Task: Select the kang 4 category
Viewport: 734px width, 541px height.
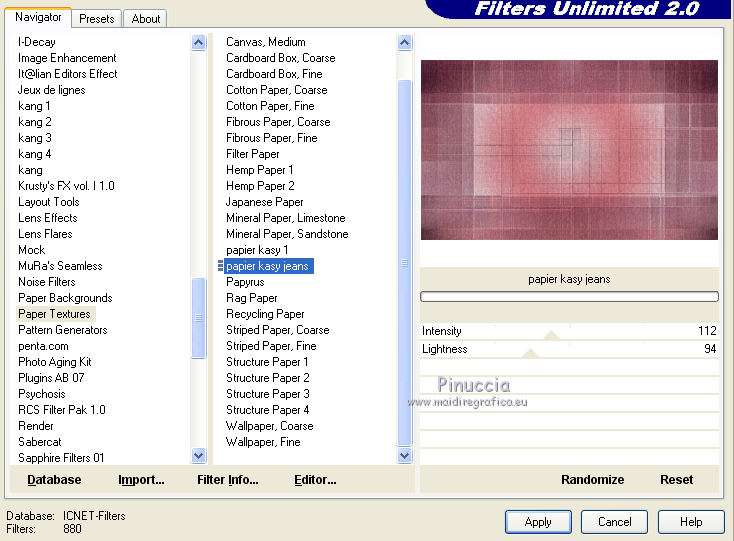Action: pyautogui.click(x=35, y=154)
